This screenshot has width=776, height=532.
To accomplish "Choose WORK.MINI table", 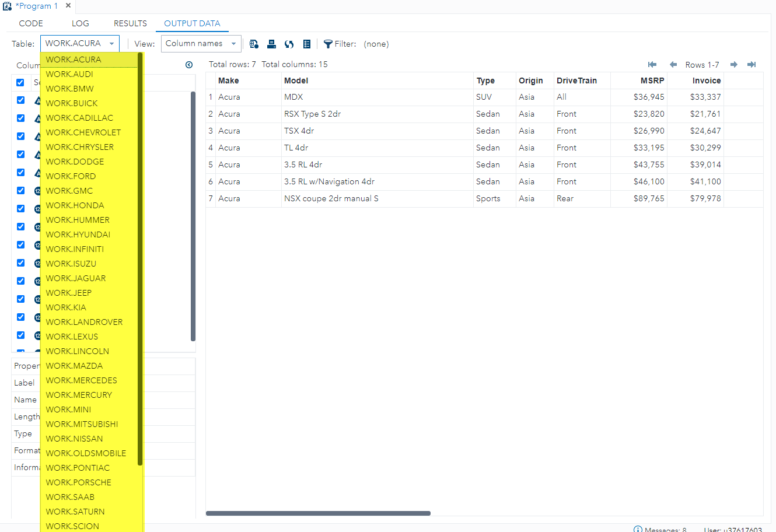I will 89,409.
